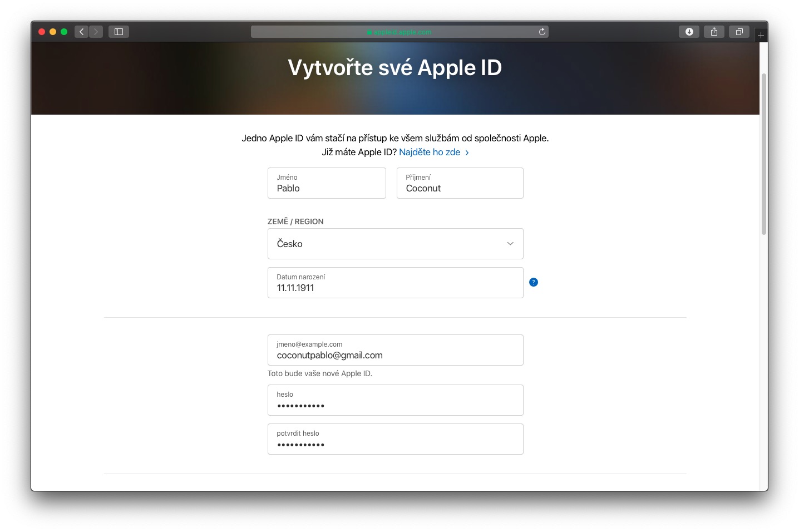Show the tab overview
Screen dimensions: 799x532
pyautogui.click(x=739, y=32)
